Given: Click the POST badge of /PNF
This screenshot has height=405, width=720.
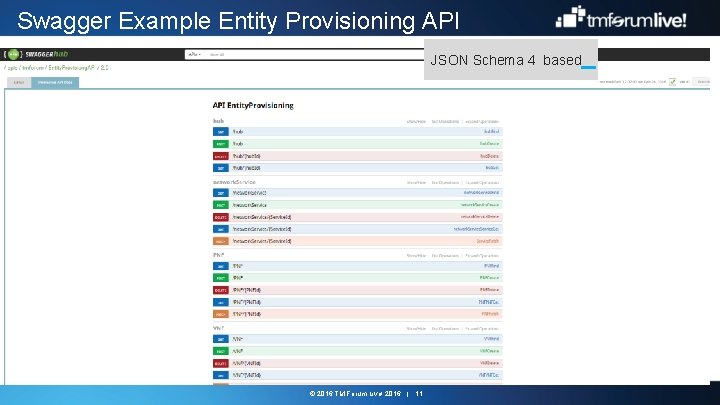Looking at the screenshot, I should pos(221,278).
